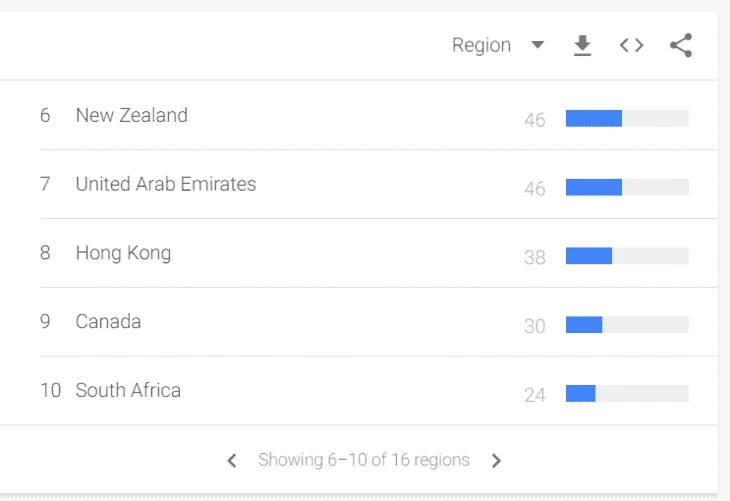The width and height of the screenshot is (730, 501).
Task: Select United Arab Emirates region
Action: (166, 184)
